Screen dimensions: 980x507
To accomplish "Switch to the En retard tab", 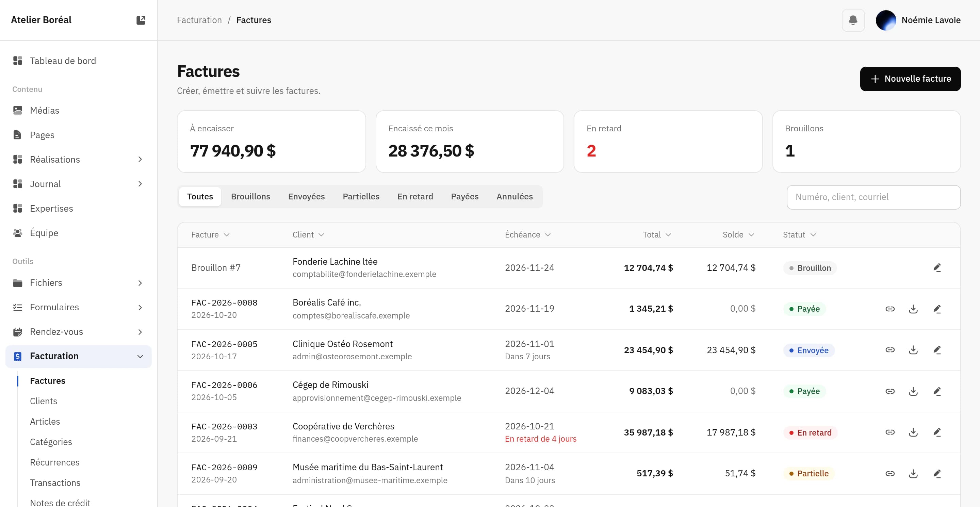I will 415,197.
